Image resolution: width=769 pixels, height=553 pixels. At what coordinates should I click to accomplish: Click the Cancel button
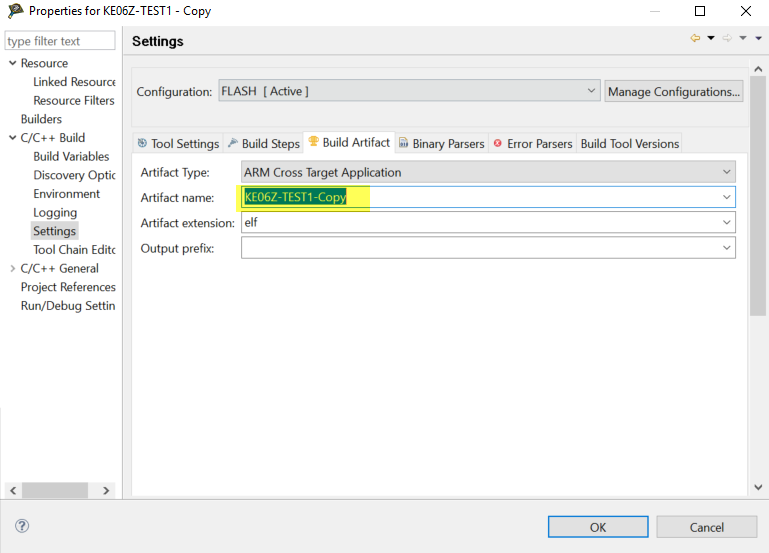point(706,527)
